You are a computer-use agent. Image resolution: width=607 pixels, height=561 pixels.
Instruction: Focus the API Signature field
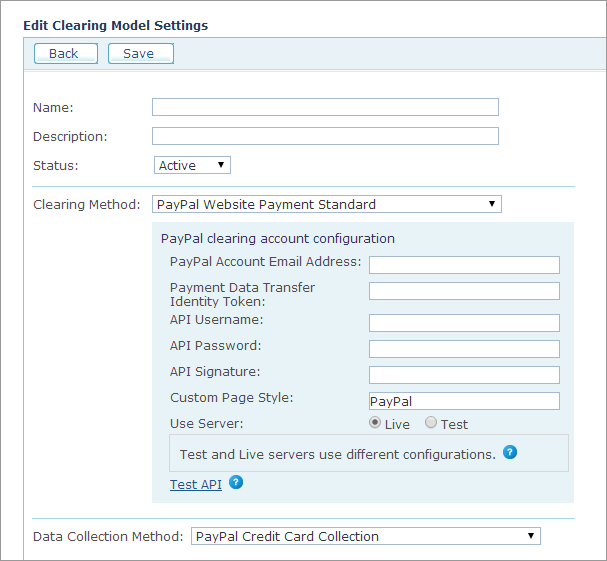[x=464, y=375]
